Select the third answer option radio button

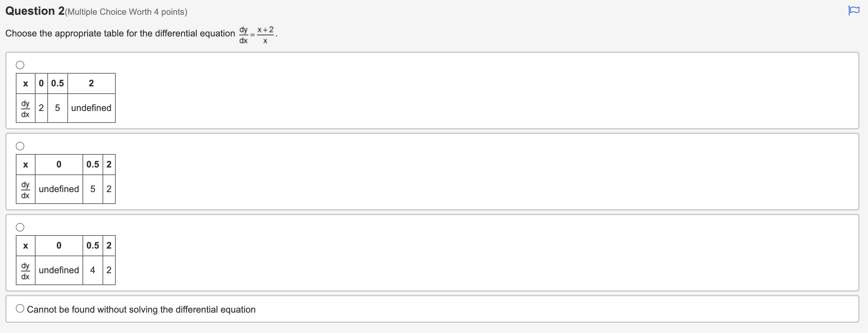click(20, 227)
